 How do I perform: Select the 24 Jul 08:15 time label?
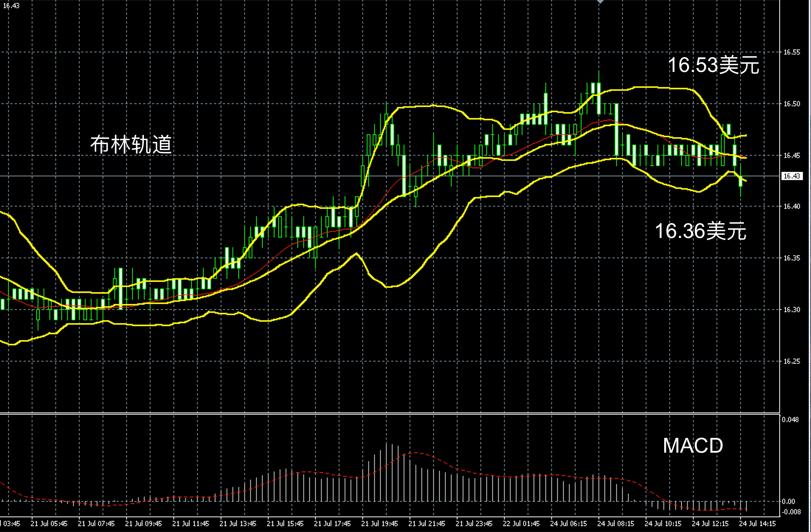[616, 524]
